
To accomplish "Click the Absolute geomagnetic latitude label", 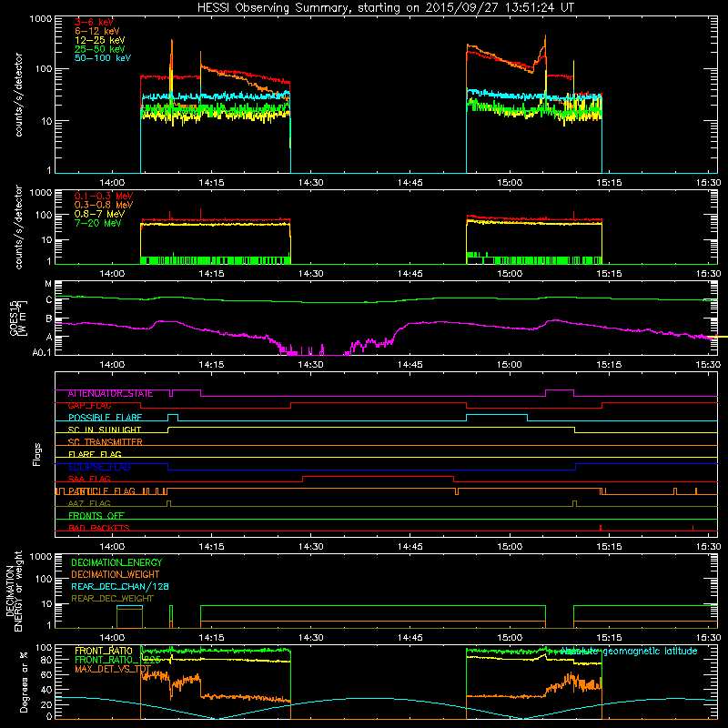I will (629, 652).
